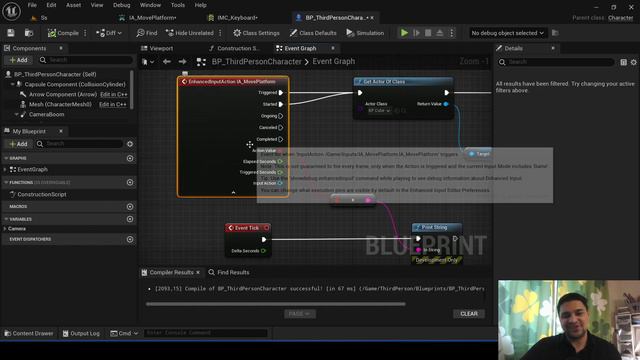Toggle Hide Unrelated nodes

pyautogui.click(x=190, y=33)
